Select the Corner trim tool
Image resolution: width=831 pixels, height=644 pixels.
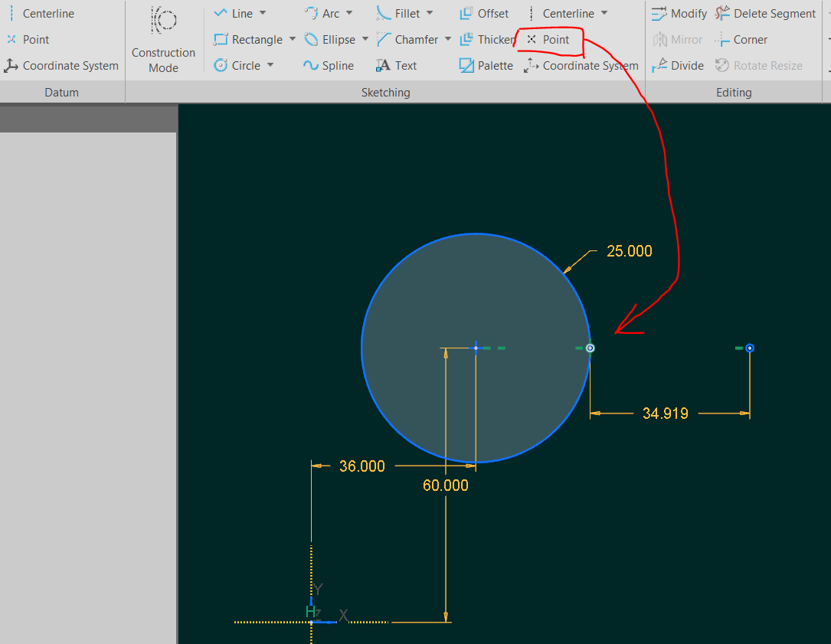(741, 39)
